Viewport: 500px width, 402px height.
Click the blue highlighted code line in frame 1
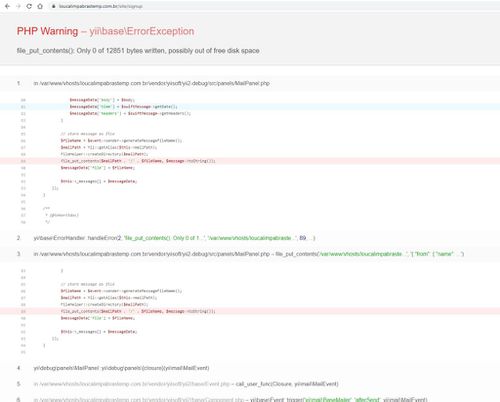(x=250, y=107)
